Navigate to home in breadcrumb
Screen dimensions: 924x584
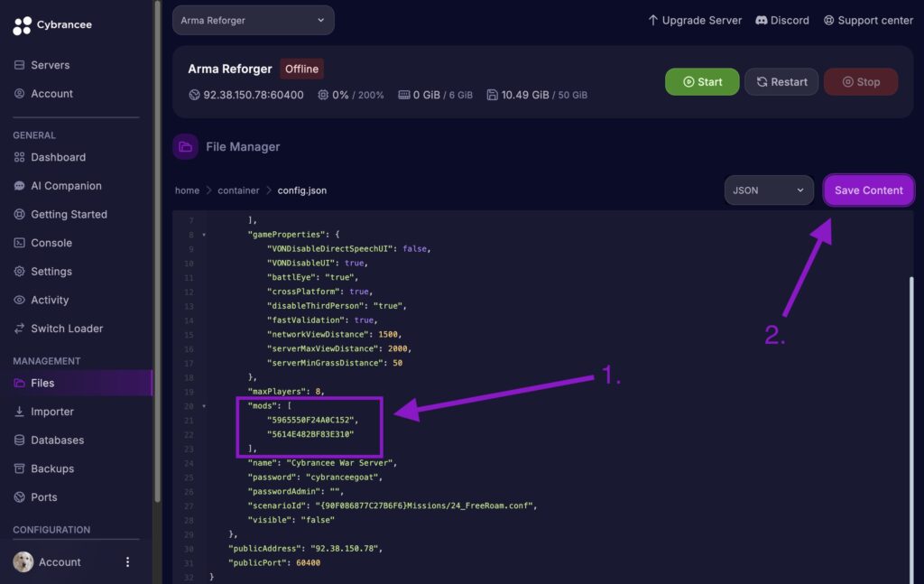click(x=187, y=190)
